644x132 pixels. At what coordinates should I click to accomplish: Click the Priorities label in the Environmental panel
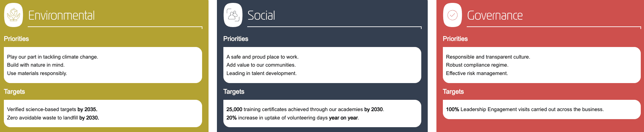16,39
